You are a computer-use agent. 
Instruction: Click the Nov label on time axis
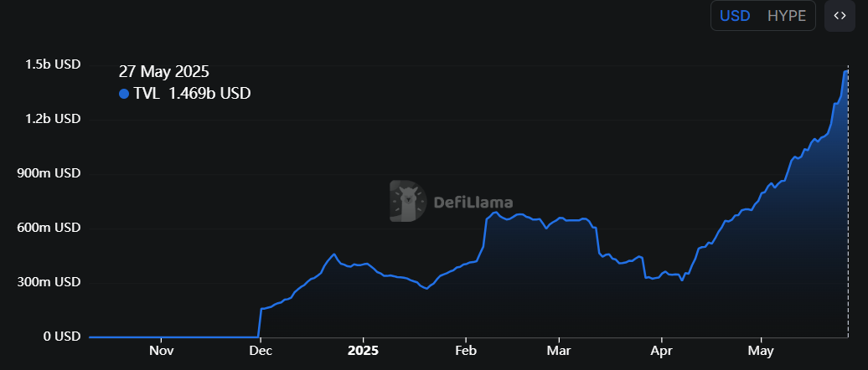coord(161,349)
